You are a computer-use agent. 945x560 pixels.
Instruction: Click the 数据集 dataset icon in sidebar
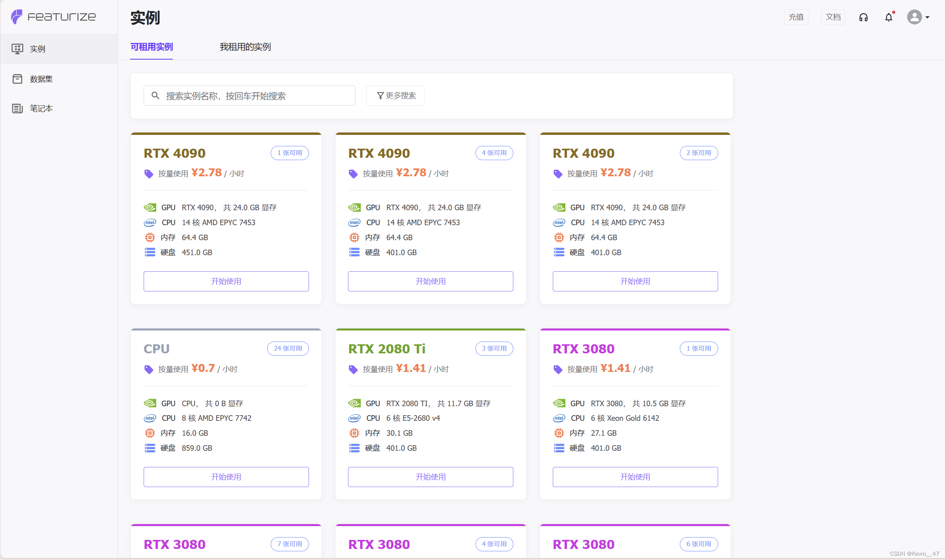tap(17, 79)
